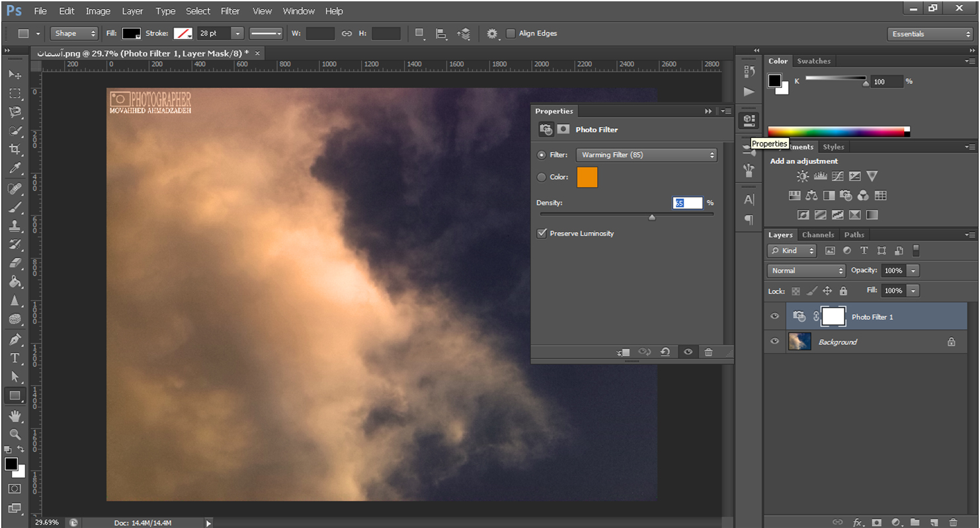The image size is (980, 528).
Task: Enable the Align Edges checkbox
Action: [510, 33]
